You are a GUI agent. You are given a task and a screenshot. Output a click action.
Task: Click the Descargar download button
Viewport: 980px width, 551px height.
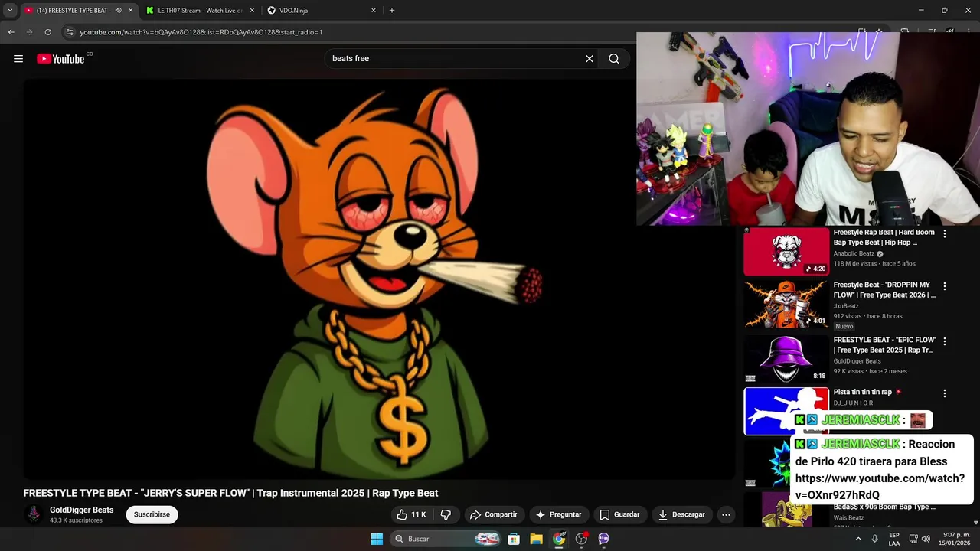point(681,514)
